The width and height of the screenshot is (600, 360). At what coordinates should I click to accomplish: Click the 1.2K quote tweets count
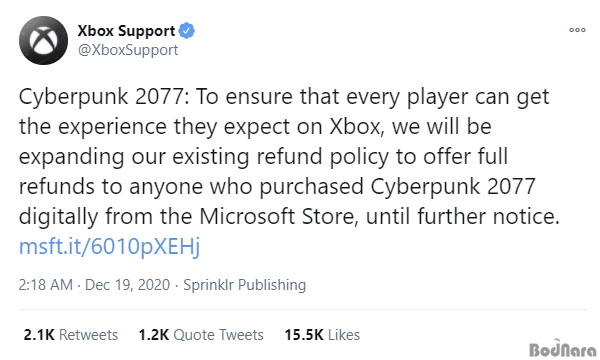[x=154, y=335]
